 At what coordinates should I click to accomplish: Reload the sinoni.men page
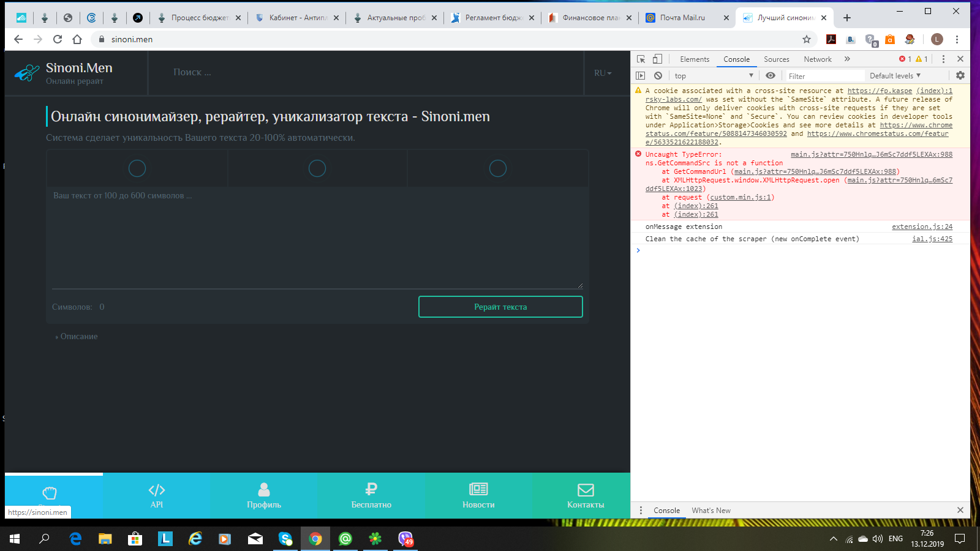(x=58, y=39)
